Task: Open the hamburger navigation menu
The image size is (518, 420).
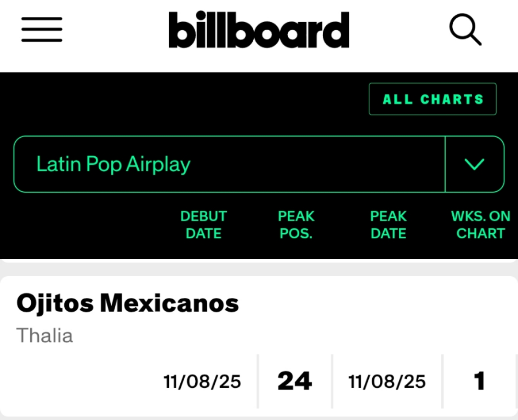Action: pos(42,30)
